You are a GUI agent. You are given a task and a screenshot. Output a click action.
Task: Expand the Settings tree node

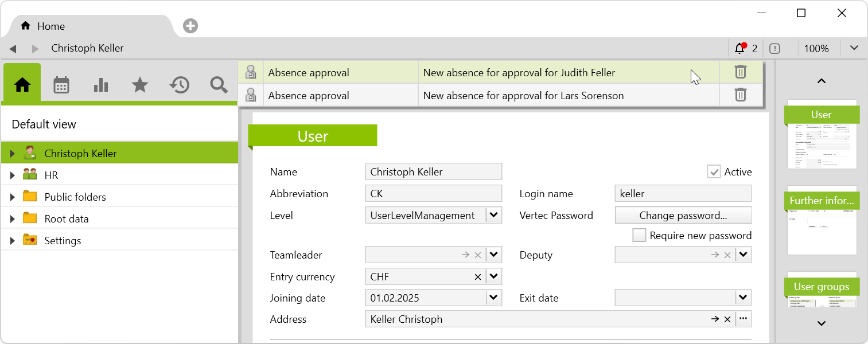12,241
